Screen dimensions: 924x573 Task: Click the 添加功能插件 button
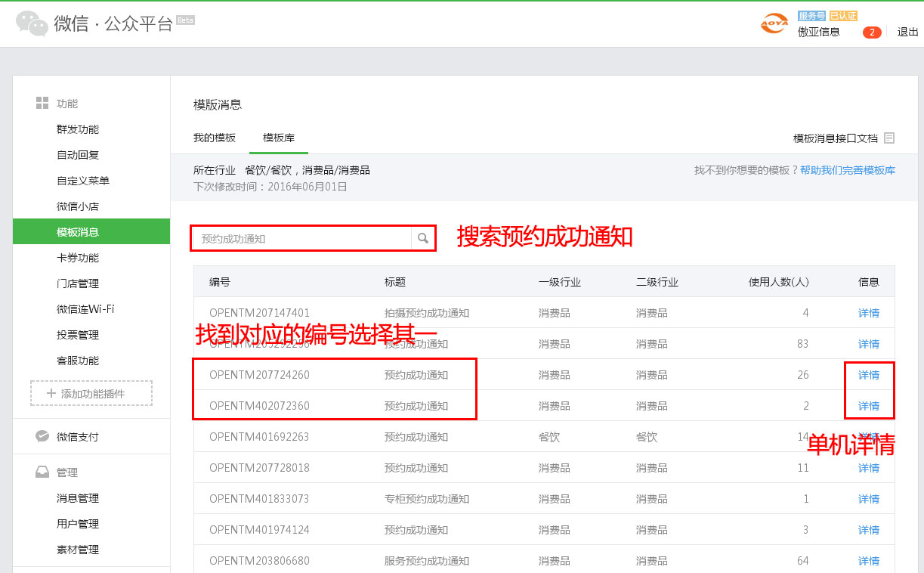91,394
